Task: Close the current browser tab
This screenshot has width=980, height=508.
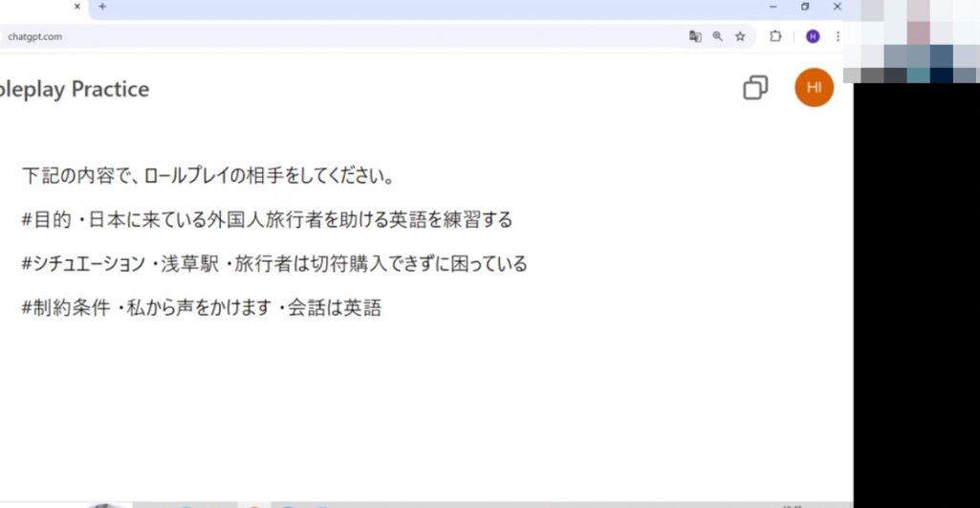Action: pyautogui.click(x=77, y=7)
